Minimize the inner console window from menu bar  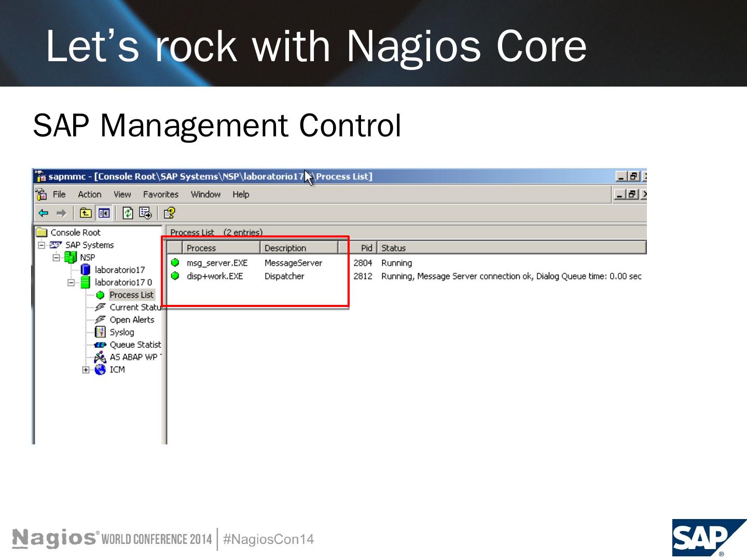tap(619, 194)
